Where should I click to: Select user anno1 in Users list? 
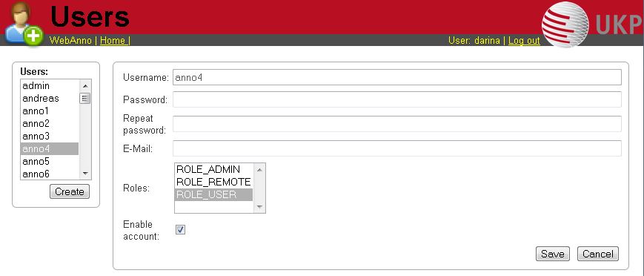click(50, 111)
